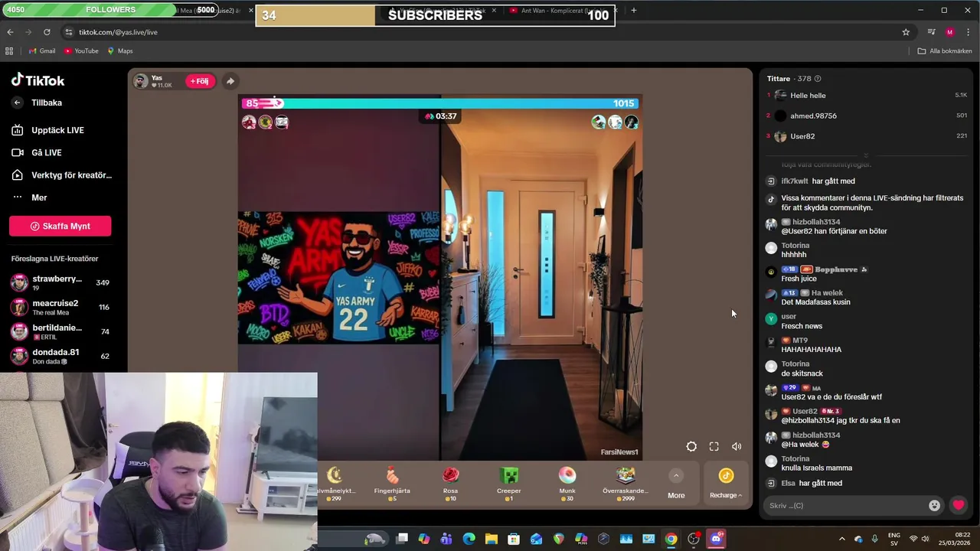Open Chrome profile avatar M

(950, 32)
